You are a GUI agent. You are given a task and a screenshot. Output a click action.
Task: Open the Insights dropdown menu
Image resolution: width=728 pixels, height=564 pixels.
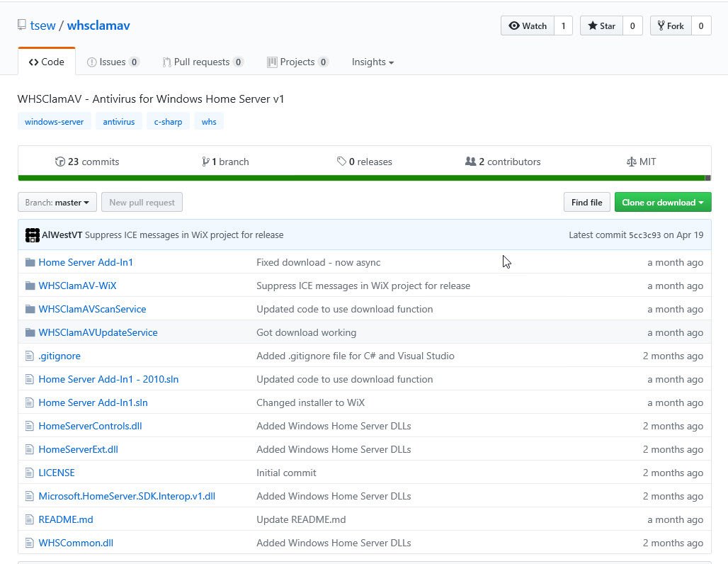click(372, 62)
